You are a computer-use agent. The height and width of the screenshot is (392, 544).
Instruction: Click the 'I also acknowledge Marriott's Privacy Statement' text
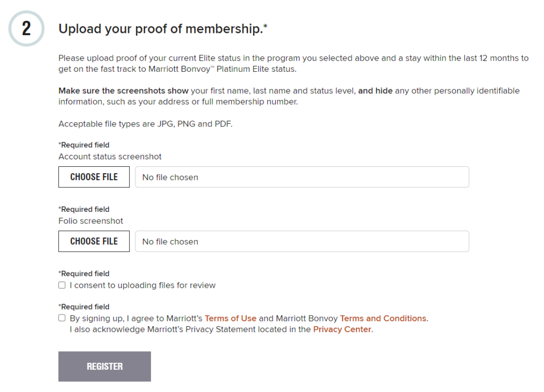[x=190, y=329]
